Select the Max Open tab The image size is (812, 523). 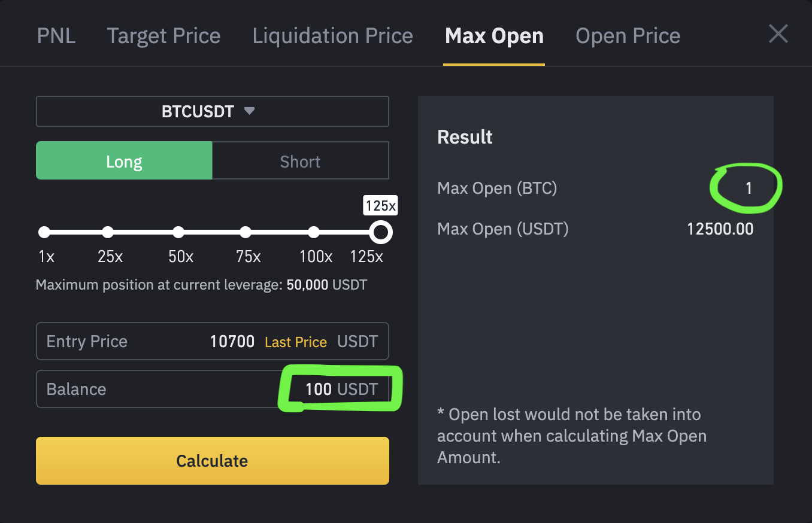coord(494,36)
